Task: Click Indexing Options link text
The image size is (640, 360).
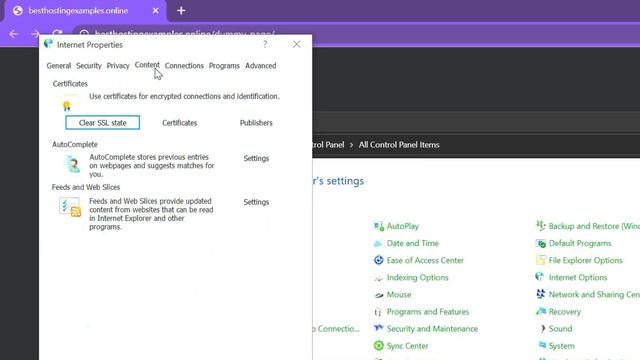Action: click(x=417, y=278)
